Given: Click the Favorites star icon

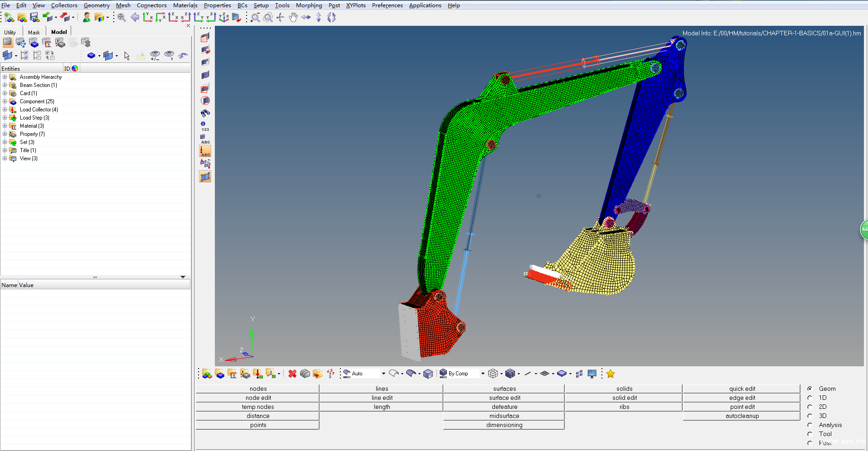Looking at the screenshot, I should [x=611, y=374].
